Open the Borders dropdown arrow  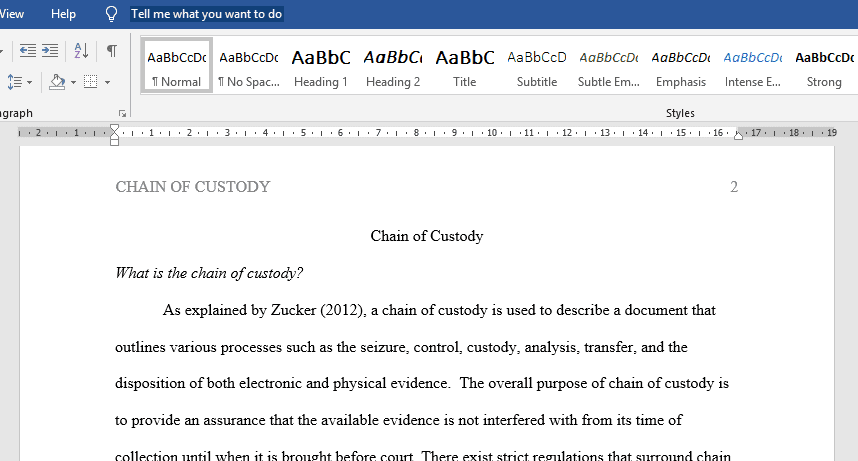[x=107, y=83]
